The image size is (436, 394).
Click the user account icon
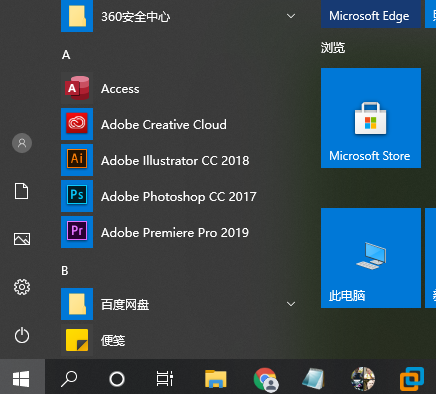click(x=22, y=143)
